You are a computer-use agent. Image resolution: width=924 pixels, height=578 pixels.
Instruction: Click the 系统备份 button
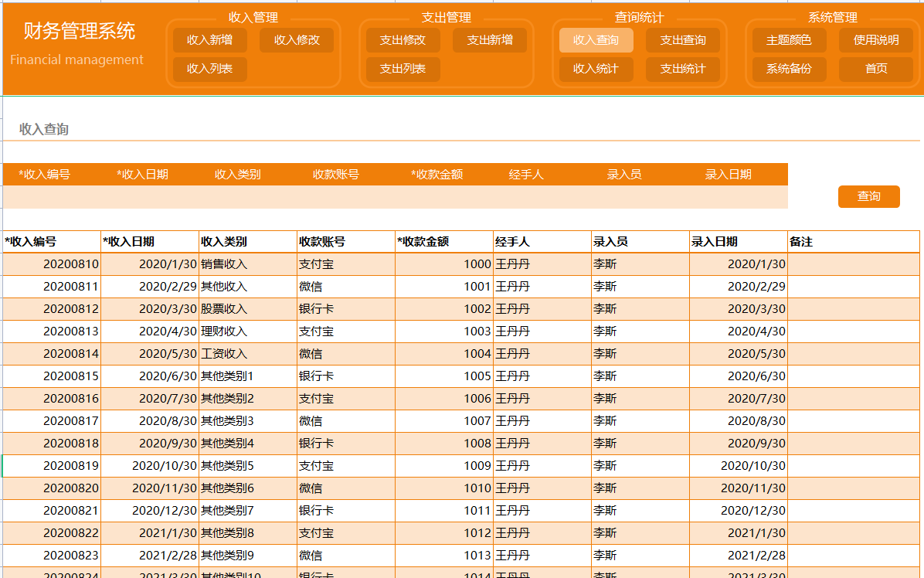pyautogui.click(x=789, y=69)
